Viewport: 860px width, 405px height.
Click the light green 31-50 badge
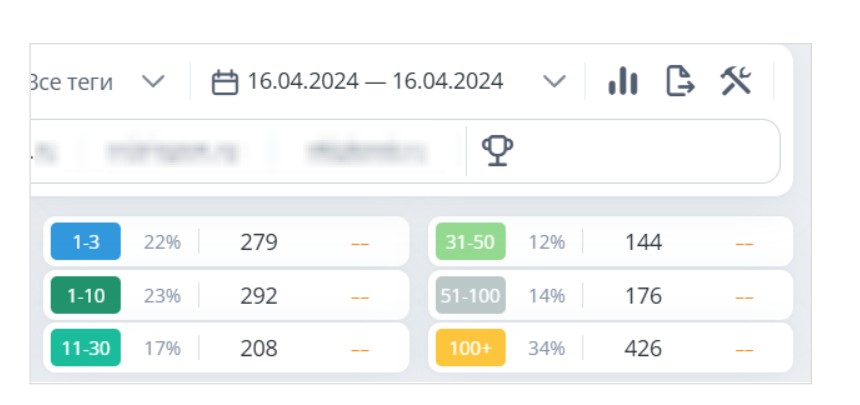click(x=471, y=241)
